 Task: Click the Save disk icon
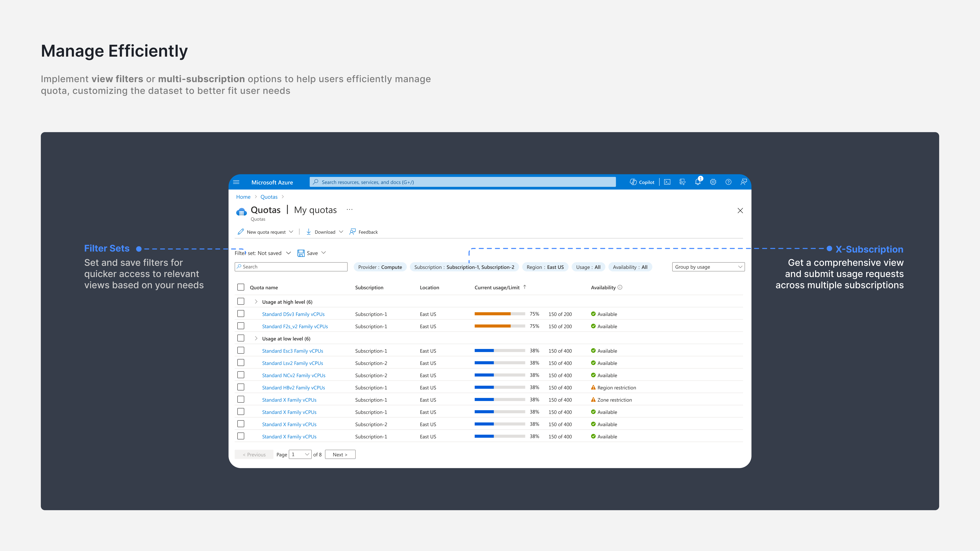[301, 253]
